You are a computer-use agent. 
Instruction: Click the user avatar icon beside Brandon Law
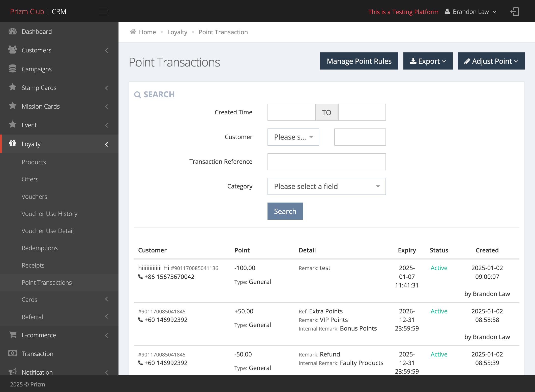click(x=447, y=12)
